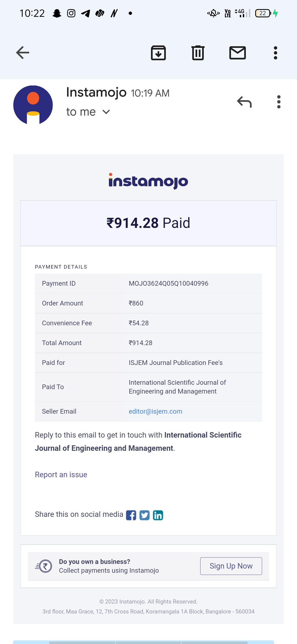The height and width of the screenshot is (644, 297).
Task: Archive this email
Action: point(158,53)
